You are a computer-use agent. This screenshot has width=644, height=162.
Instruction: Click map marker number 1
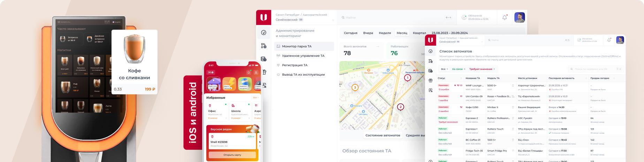click(x=407, y=78)
